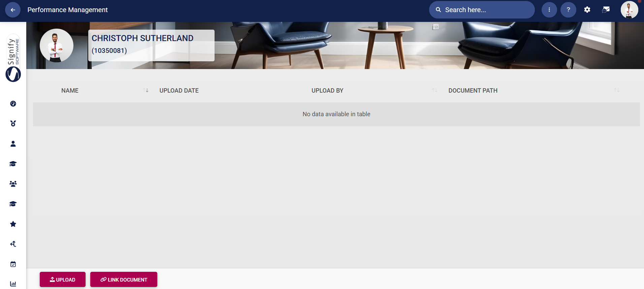Open the medal award icon in sidebar
The height and width of the screenshot is (289, 644).
pyautogui.click(x=13, y=124)
